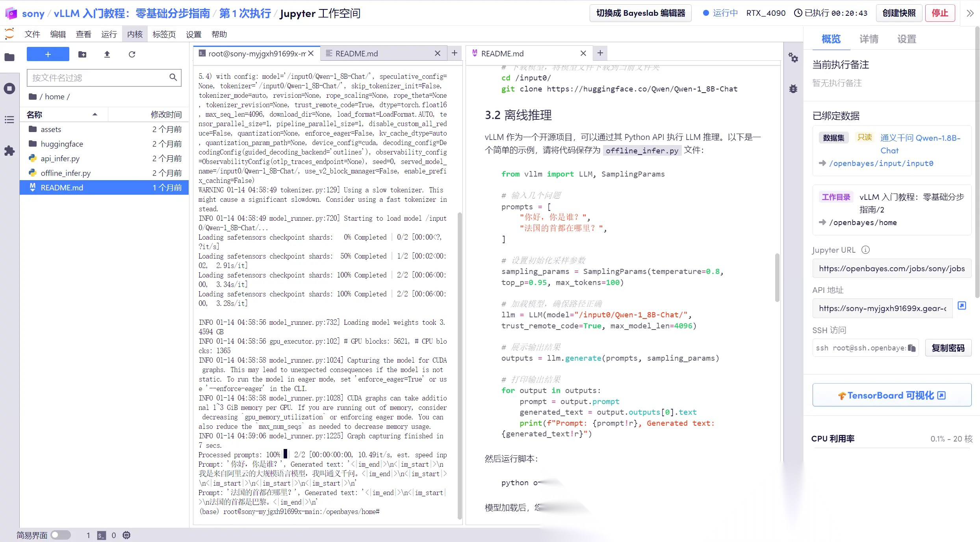This screenshot has height=542, width=980.
Task: Open the 内核 kernel menu
Action: coord(135,34)
